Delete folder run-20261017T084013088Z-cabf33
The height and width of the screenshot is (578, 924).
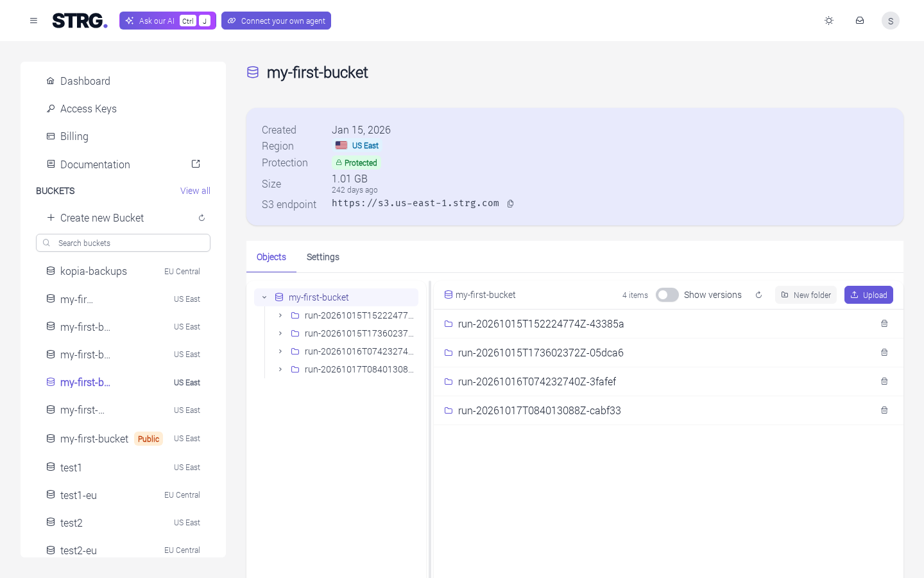[x=884, y=410]
